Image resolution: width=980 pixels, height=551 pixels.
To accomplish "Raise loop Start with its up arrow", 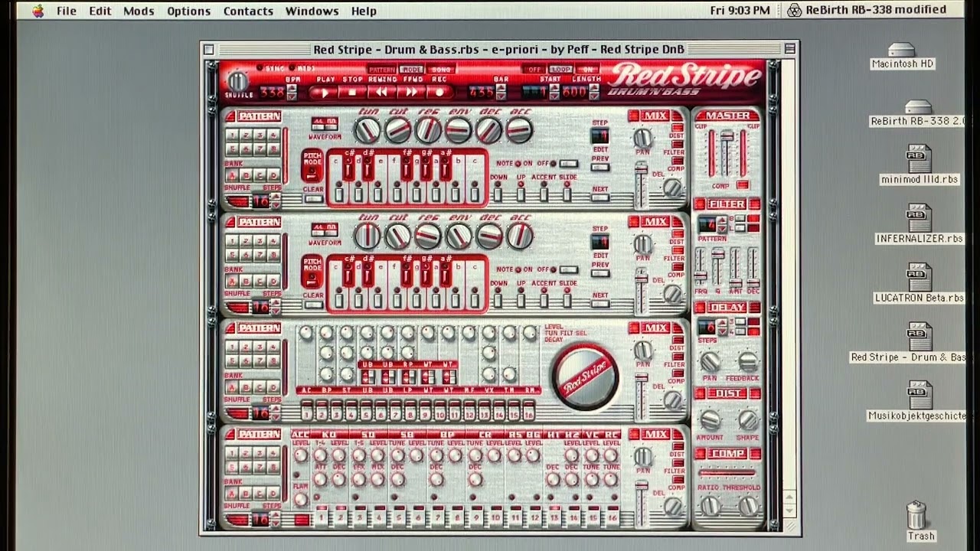I will click(554, 89).
